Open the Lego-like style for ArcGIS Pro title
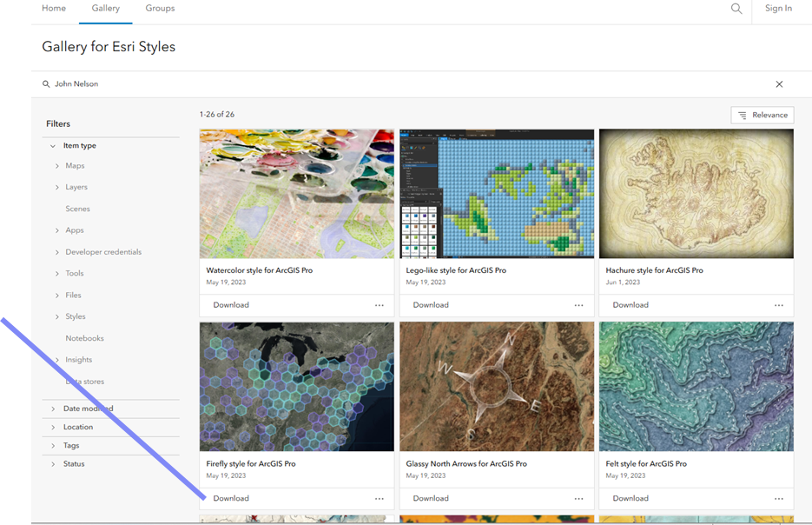The image size is (812, 525). [x=456, y=270]
